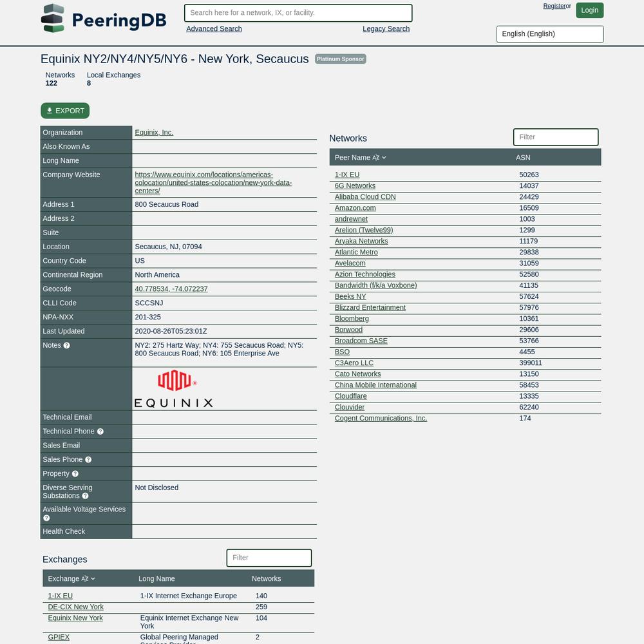Open the BSO network
644x644 pixels.
[x=342, y=352]
